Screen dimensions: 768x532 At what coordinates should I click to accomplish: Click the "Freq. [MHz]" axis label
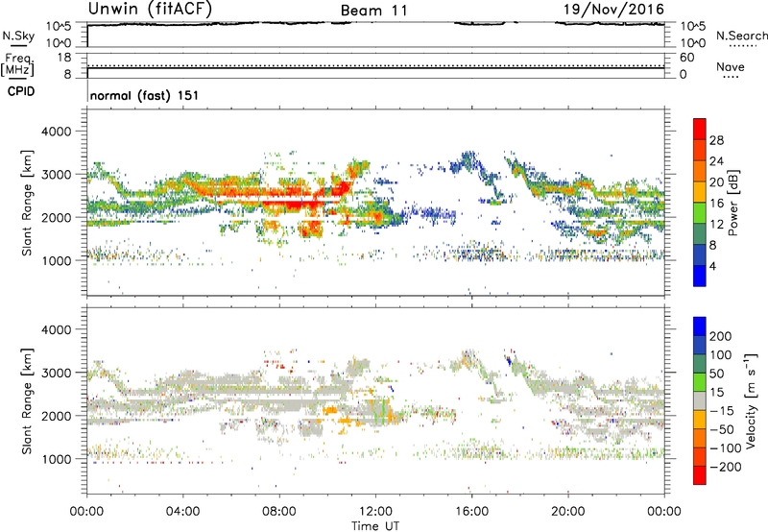[x=18, y=65]
